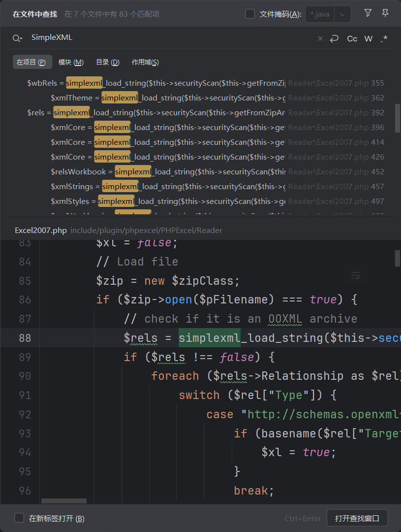Screen dimensions: 401x532
Task: Open the filter search options icon
Action: tap(368, 13)
